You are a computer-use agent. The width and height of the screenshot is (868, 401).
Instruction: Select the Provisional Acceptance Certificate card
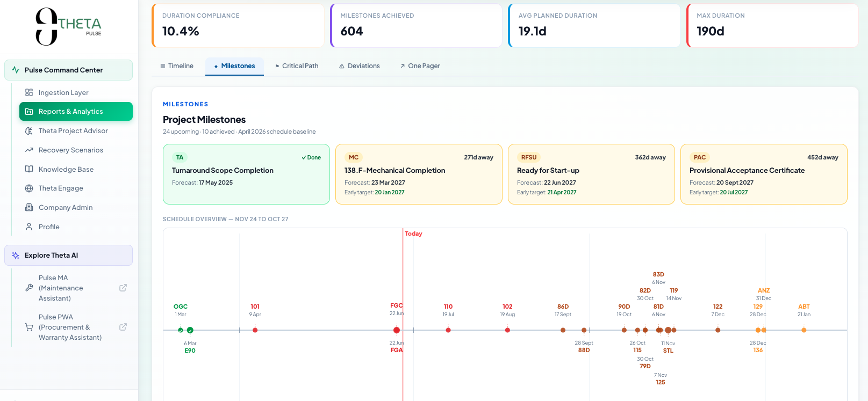coord(764,174)
